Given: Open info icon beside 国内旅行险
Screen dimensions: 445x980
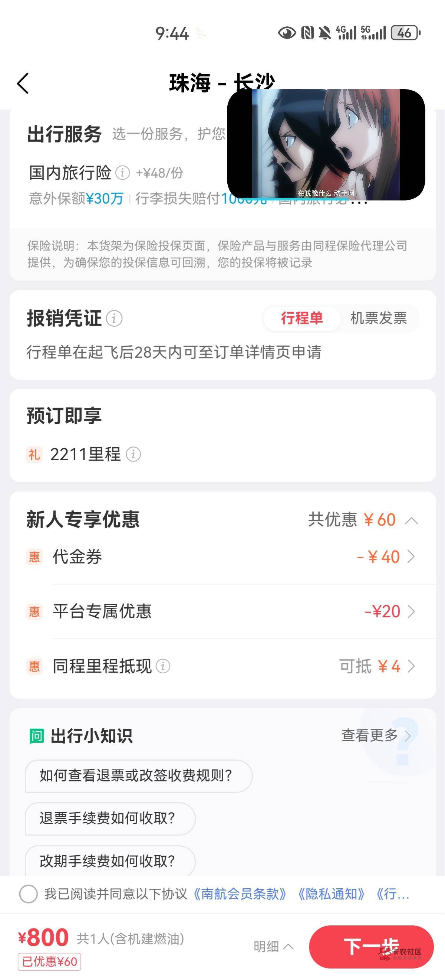Looking at the screenshot, I should point(122,173).
